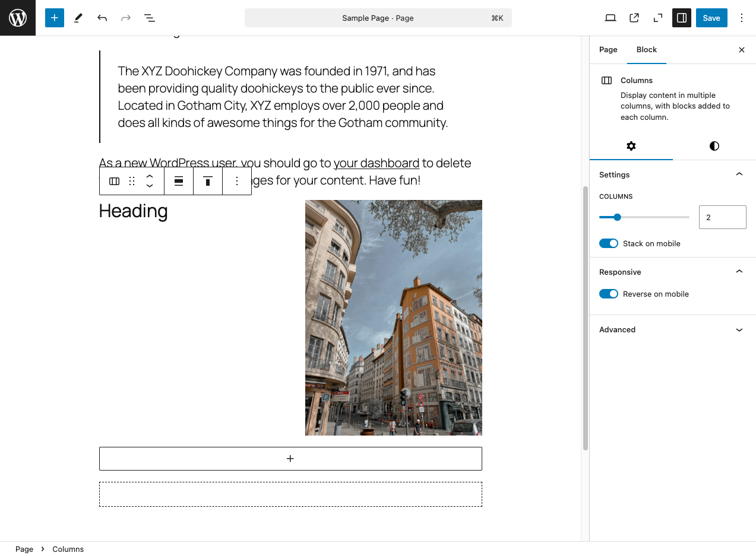Click the Columns block type icon in toolbar
The height and width of the screenshot is (556, 756).
click(115, 181)
